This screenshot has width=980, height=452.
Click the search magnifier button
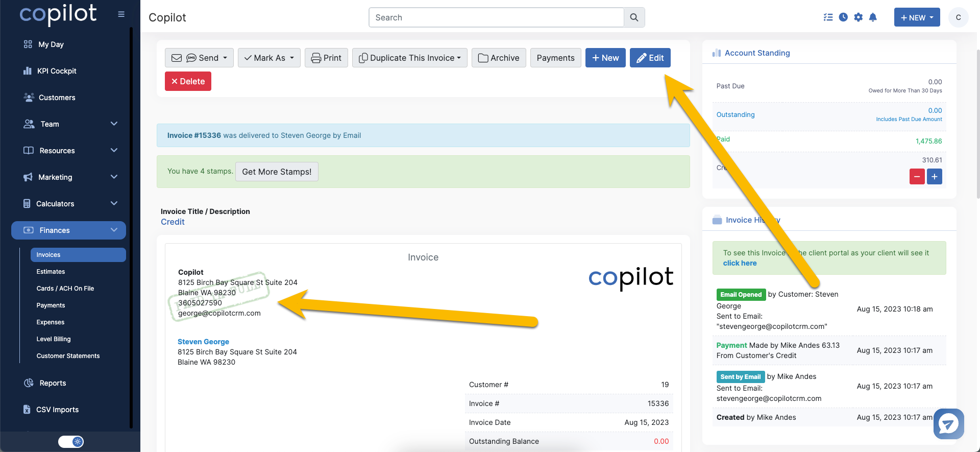(x=634, y=17)
